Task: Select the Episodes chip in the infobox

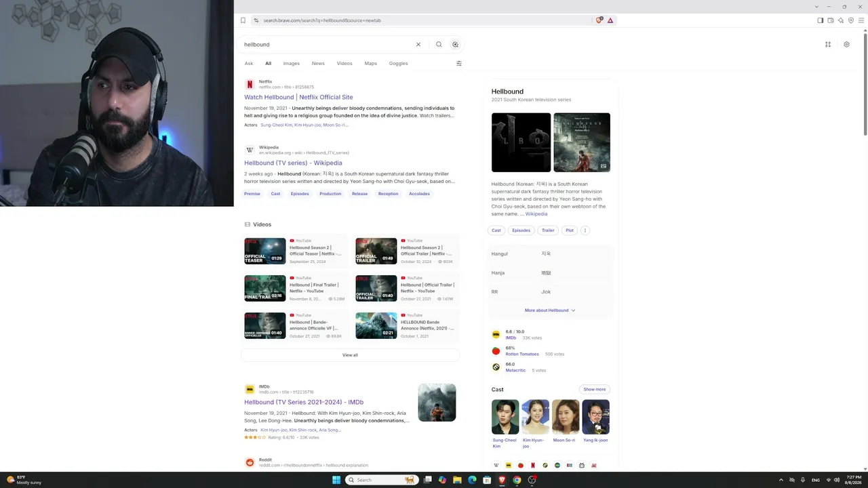Action: click(521, 230)
